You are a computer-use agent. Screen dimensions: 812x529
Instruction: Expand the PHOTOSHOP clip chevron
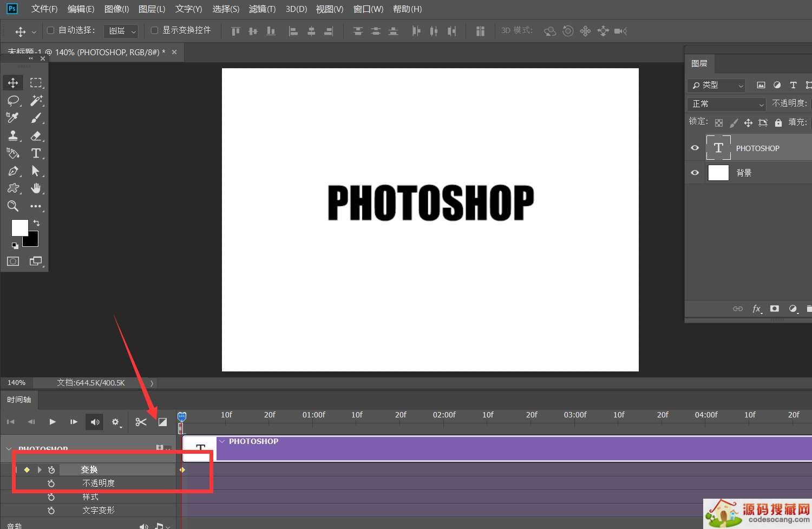point(222,441)
